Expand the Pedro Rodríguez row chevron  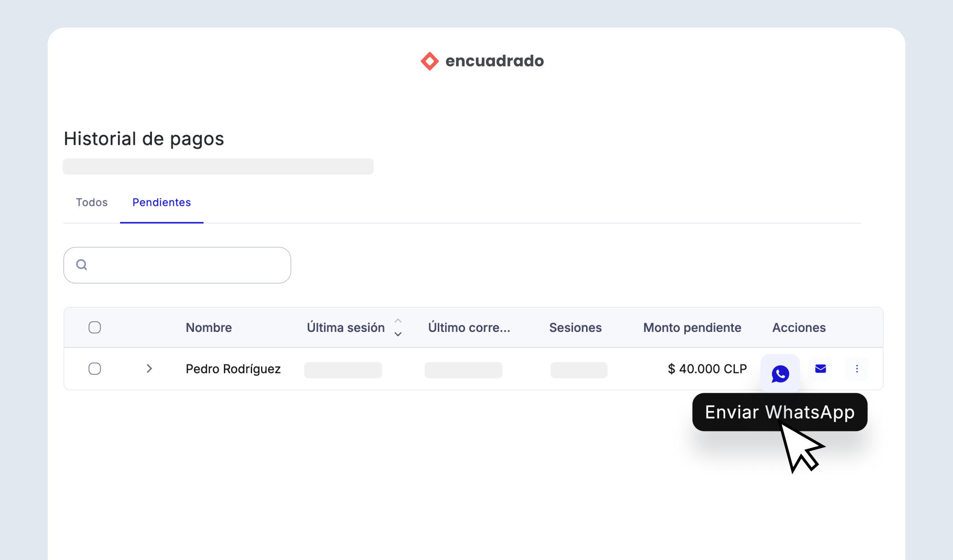pos(149,369)
